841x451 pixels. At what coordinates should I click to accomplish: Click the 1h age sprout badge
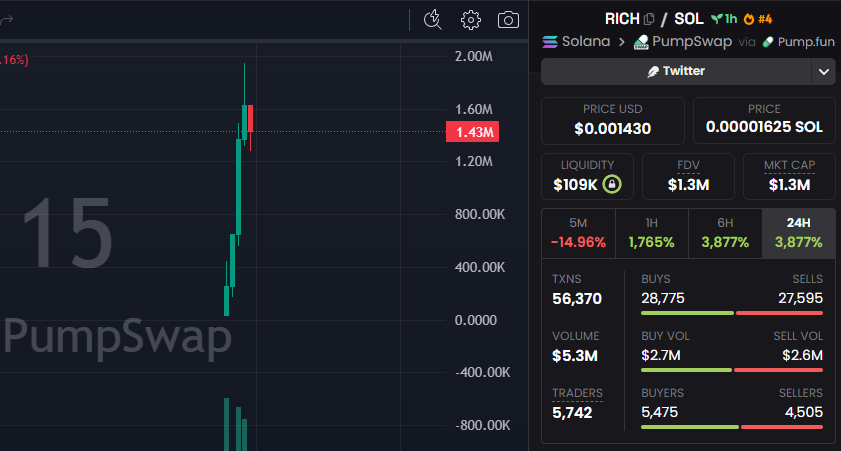pos(724,19)
